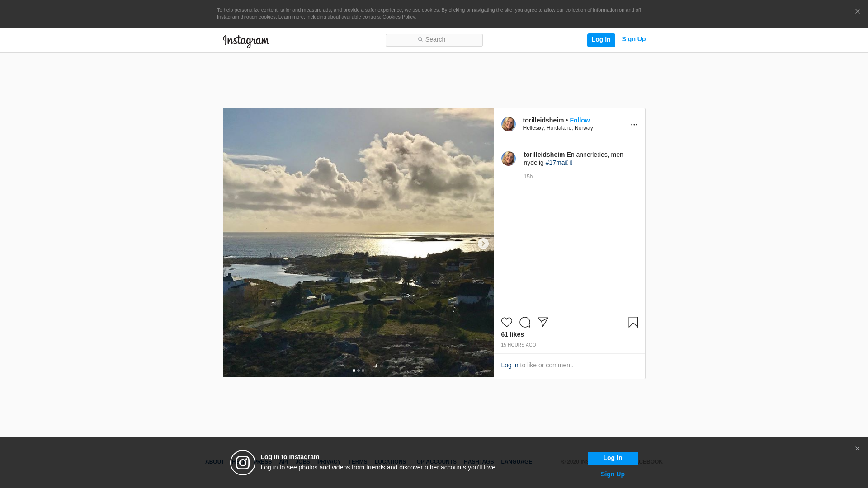The width and height of the screenshot is (868, 488).
Task: Open the #17mai hashtag link
Action: [x=557, y=163]
